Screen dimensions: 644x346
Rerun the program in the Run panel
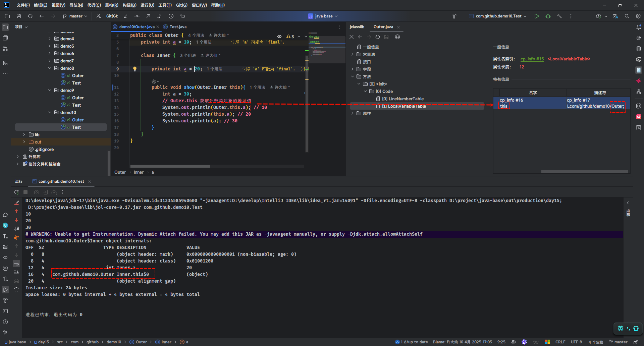pos(16,192)
